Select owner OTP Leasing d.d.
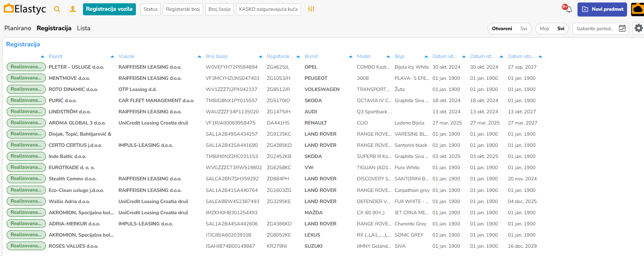Image resolution: width=644 pixels, height=256 pixels. (x=138, y=89)
